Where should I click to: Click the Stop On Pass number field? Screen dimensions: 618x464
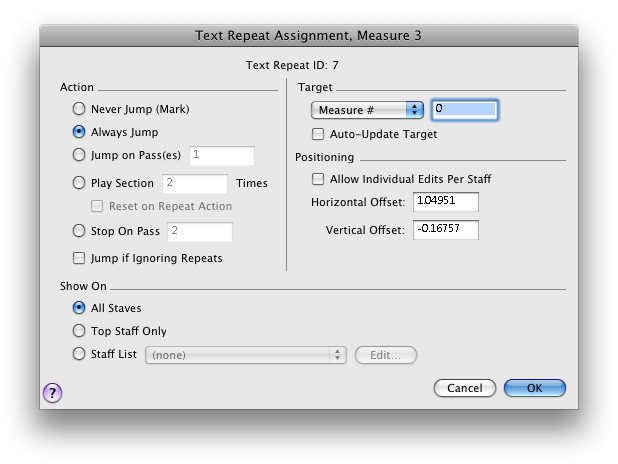(200, 231)
